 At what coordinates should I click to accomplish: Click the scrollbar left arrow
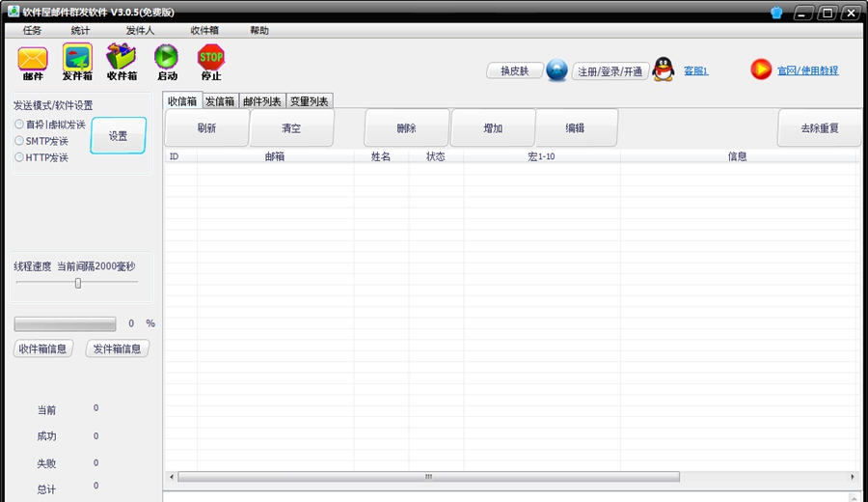172,477
